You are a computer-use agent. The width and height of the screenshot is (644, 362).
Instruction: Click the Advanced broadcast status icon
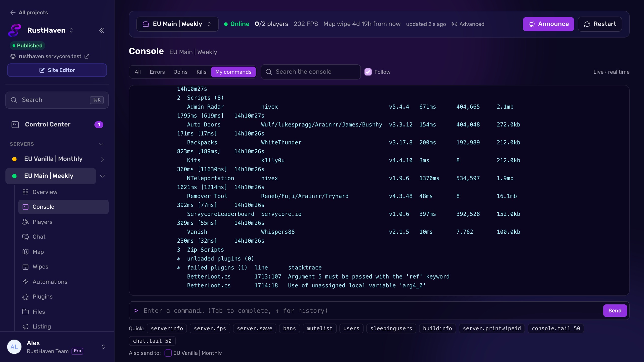click(x=454, y=24)
